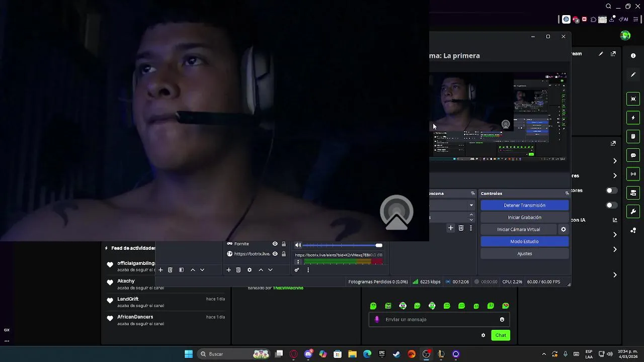The image size is (644, 362).
Task: Open OBS Ajustes settings button
Action: (x=524, y=253)
